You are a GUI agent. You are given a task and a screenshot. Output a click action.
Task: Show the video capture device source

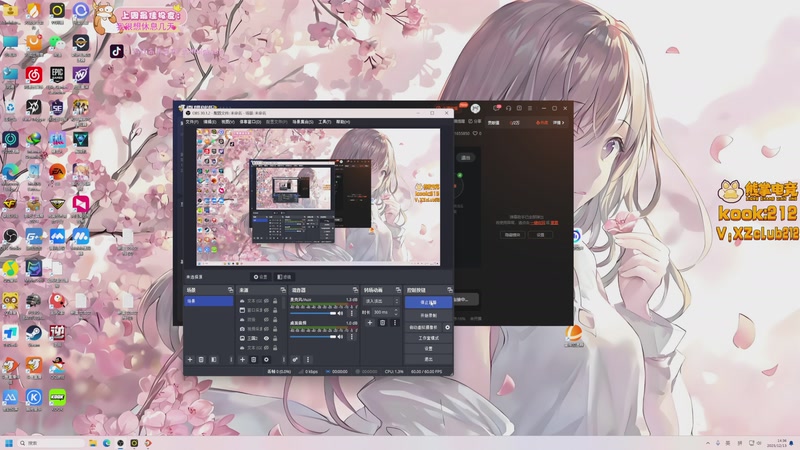[266, 329]
